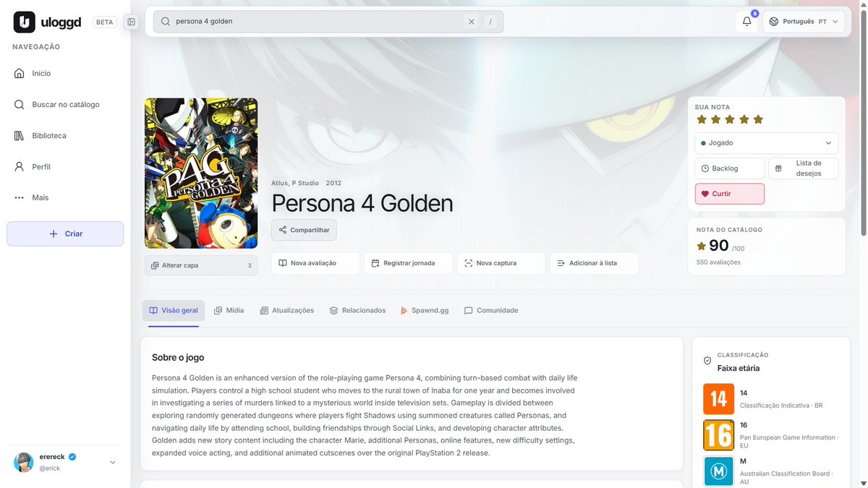This screenshot has width=868, height=488.
Task: Click the Criar button
Action: pyautogui.click(x=65, y=234)
